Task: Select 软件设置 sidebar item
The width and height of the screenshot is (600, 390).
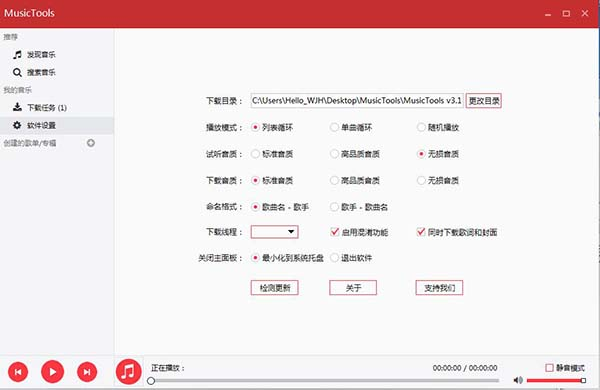Action: (57, 125)
